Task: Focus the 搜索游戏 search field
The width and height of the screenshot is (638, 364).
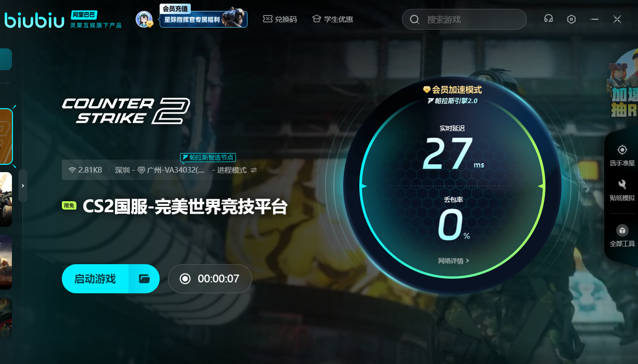Action: (464, 19)
